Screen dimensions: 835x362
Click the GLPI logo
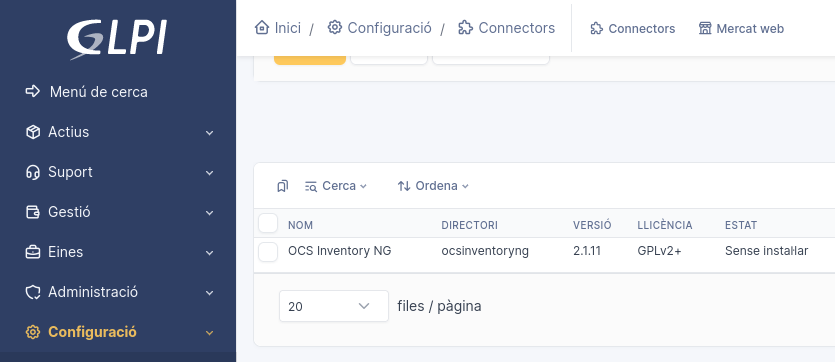tap(117, 39)
